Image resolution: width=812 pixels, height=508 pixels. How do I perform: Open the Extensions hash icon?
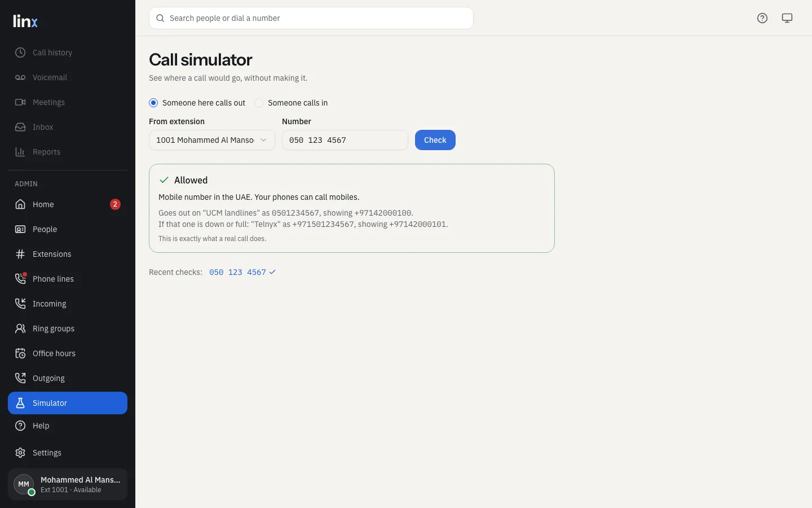coord(20,254)
